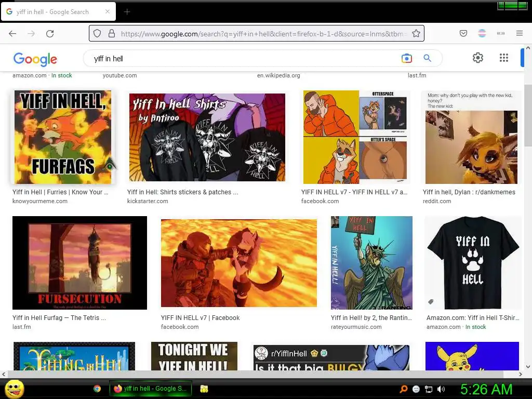Open the r/YiffInHell banner thumbnail

pos(331,357)
